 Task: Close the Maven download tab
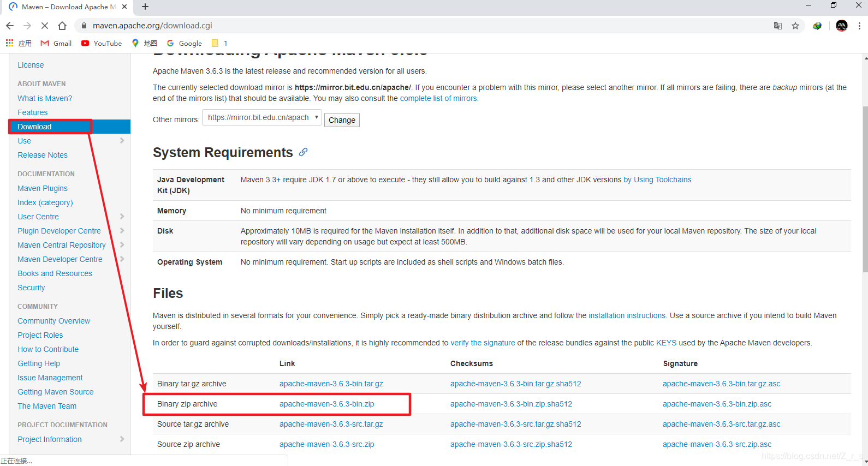pyautogui.click(x=124, y=7)
